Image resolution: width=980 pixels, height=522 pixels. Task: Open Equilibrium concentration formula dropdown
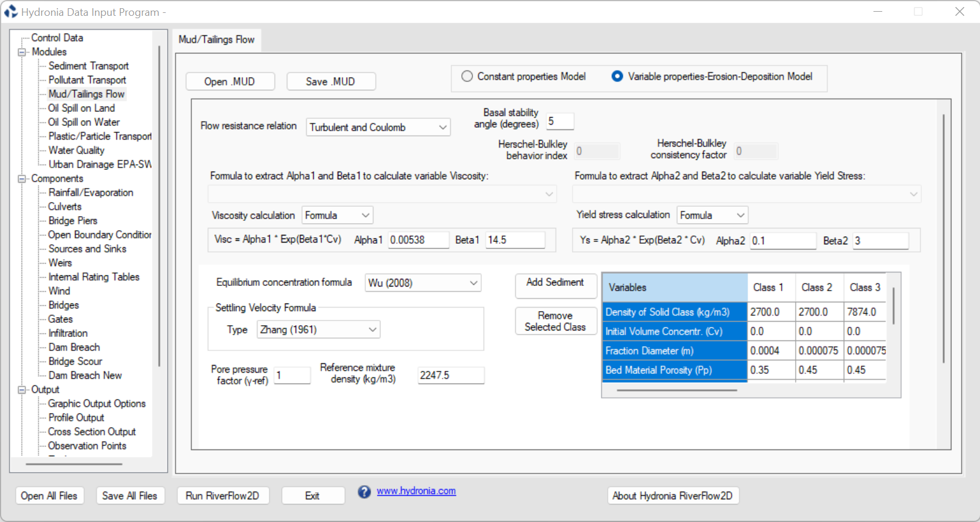click(423, 283)
